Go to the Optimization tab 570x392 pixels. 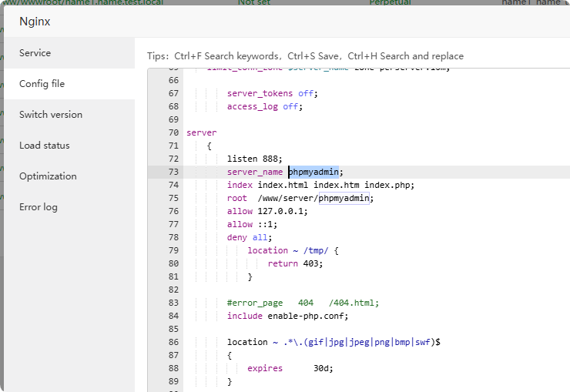(x=48, y=176)
